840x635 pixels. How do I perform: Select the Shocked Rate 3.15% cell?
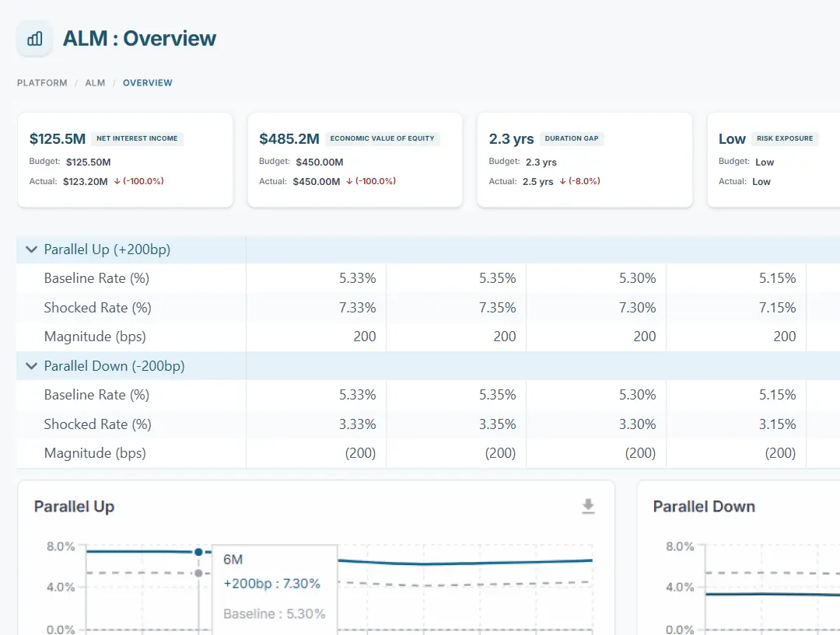[x=736, y=424]
